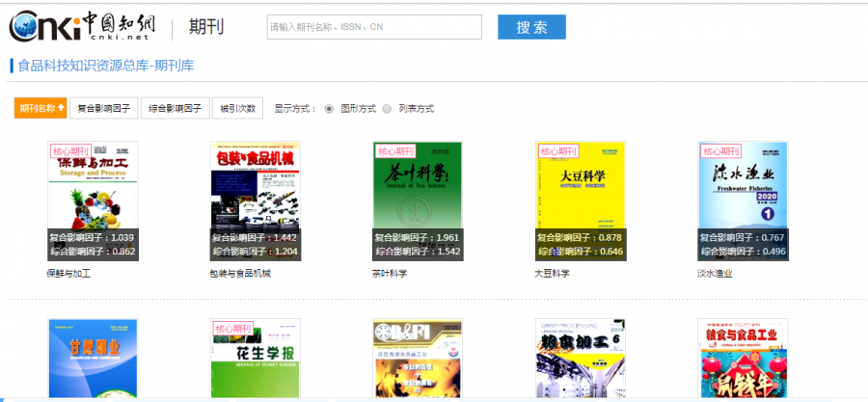Sort by 复合影响因子

pyautogui.click(x=103, y=108)
